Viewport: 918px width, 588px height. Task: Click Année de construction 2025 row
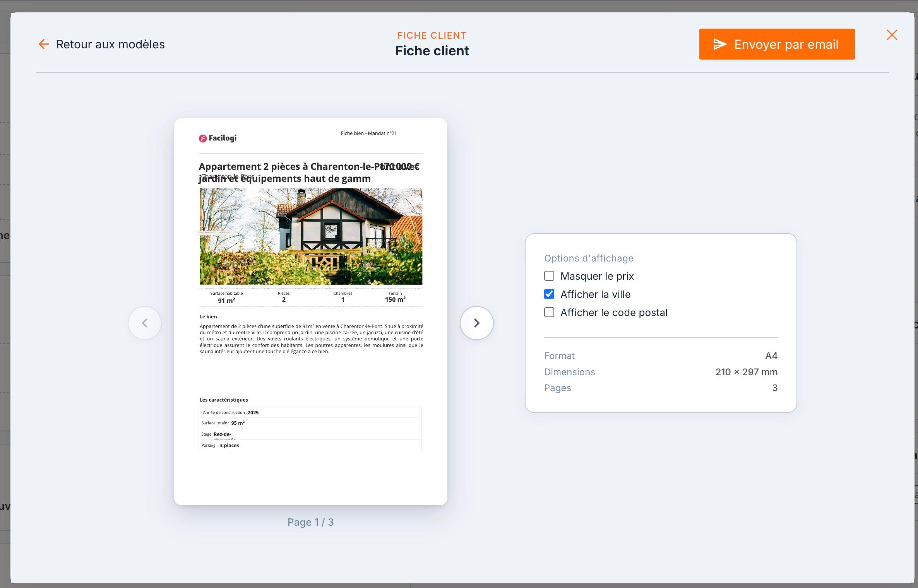(310, 412)
